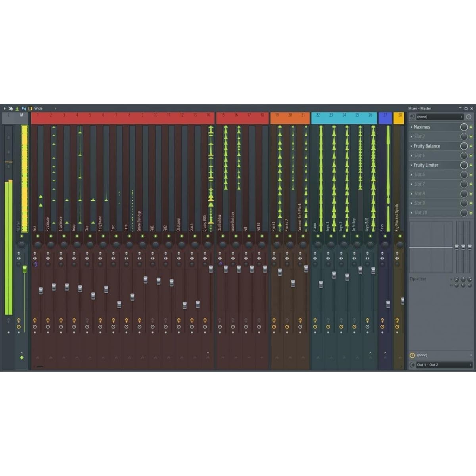Click the FX bulb on Big Plucked Synth track

click(x=397, y=320)
